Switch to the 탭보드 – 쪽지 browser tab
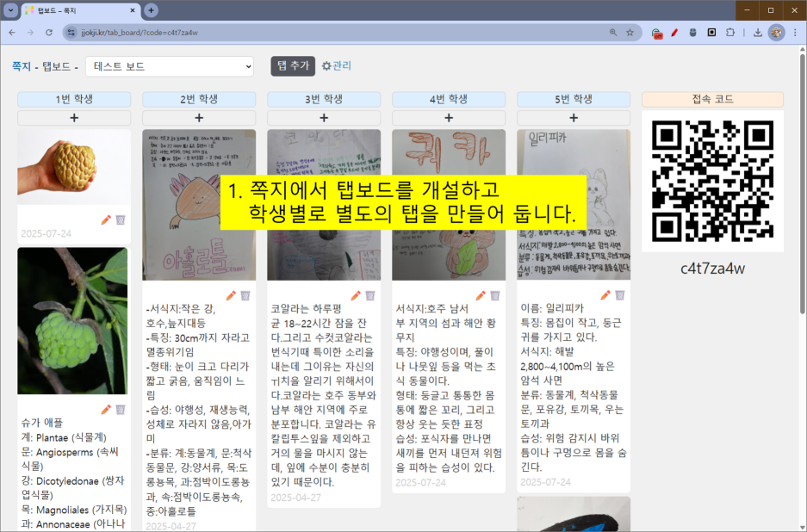Viewport: 807px width, 532px height. click(81, 10)
